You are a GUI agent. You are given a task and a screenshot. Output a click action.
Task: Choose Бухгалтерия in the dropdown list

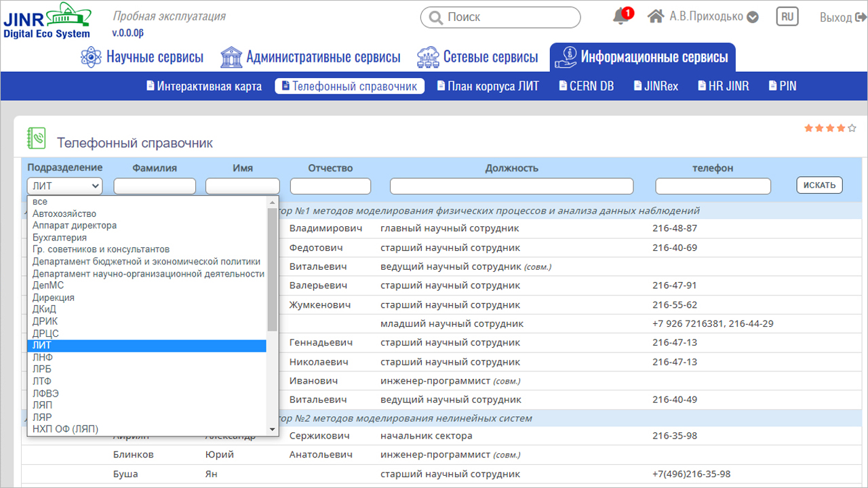[60, 238]
